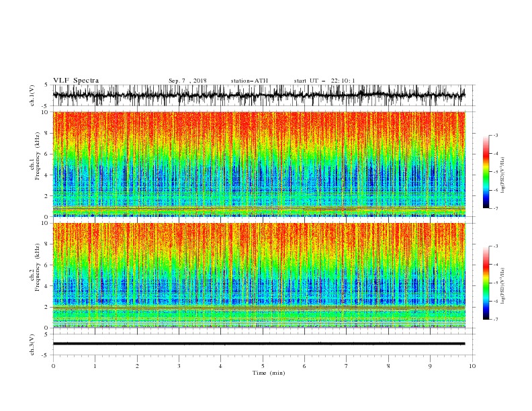Screen dimensions: 532x411
Task: Select the ch.1 "Frequency (kHz)" axis label
Action: click(36, 156)
